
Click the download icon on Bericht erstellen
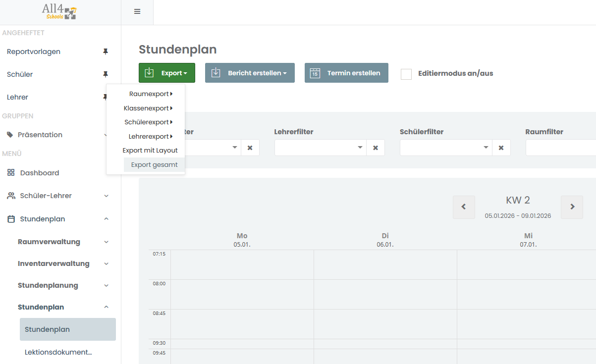coord(216,73)
